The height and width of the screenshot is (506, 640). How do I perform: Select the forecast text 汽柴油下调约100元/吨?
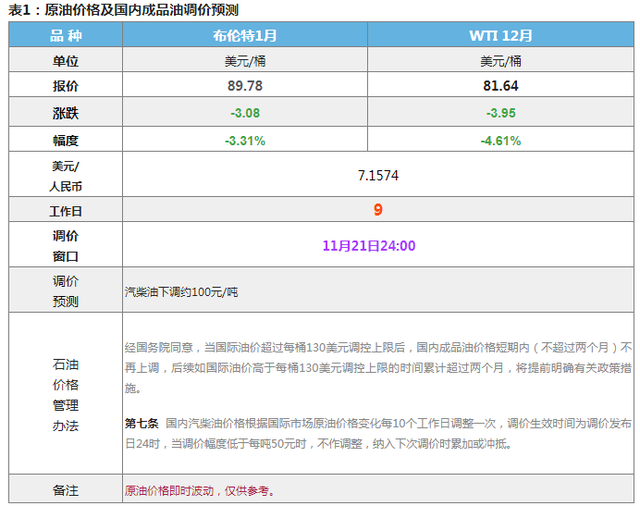point(181,292)
